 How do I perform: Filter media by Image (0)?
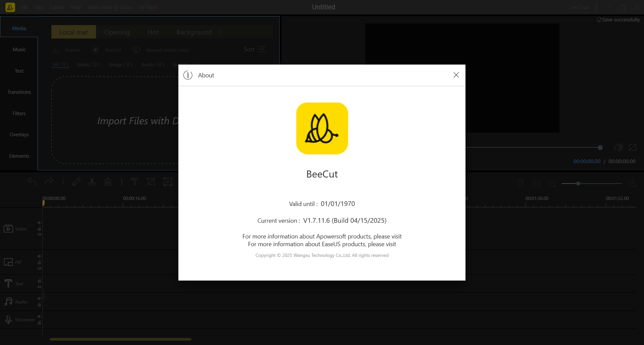(x=120, y=64)
